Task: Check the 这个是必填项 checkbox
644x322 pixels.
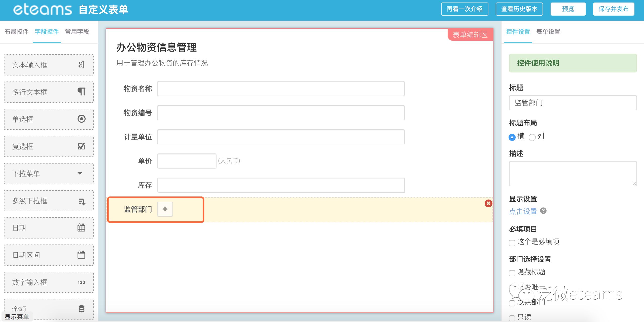Action: [512, 243]
